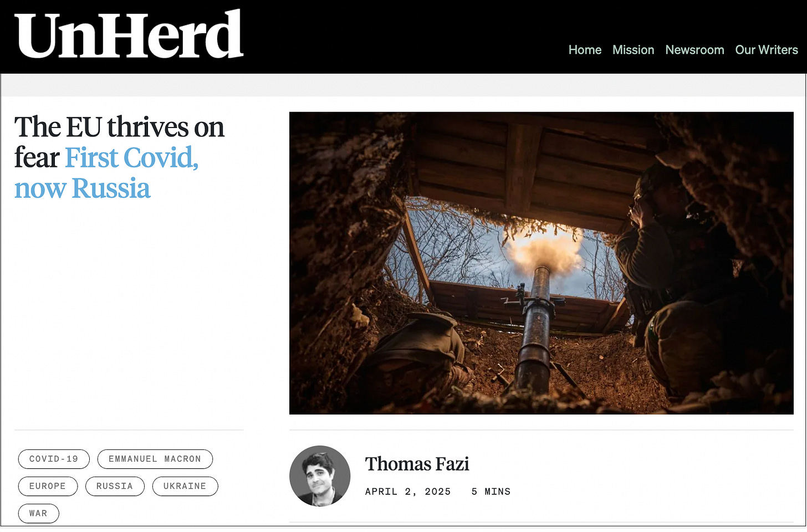Screen dimensions: 807x532
Task: Click the blue subtitle 'First Covid, now Russia'
Action: pyautogui.click(x=105, y=173)
